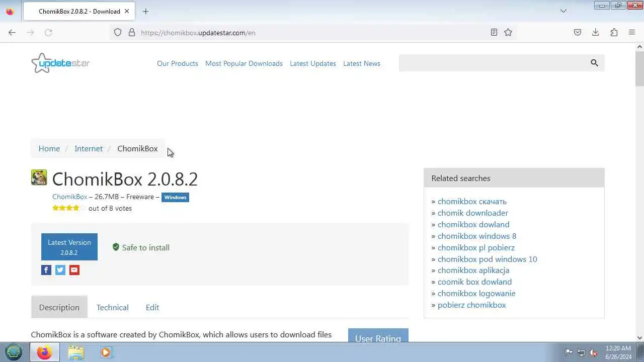Open Latest Updates page
Image resolution: width=644 pixels, height=362 pixels.
coord(313,63)
